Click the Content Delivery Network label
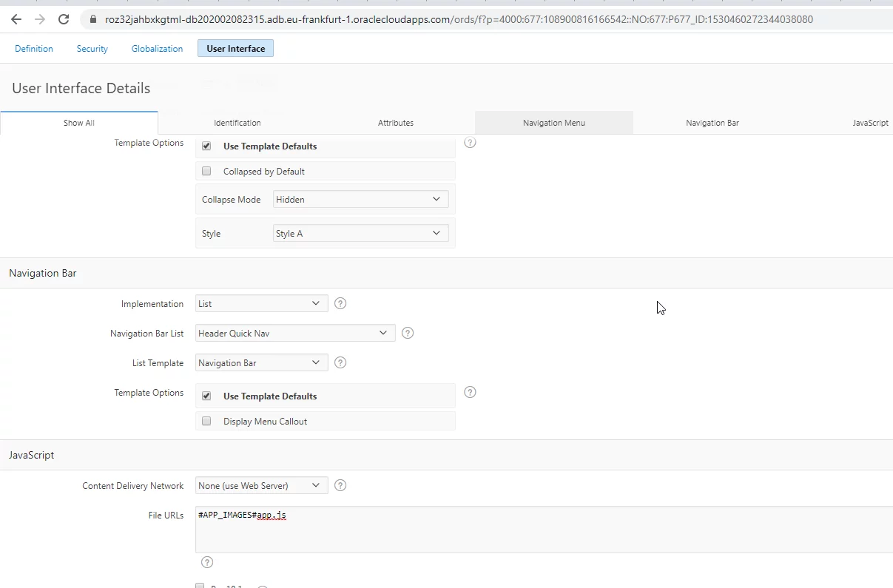Viewport: 893px width, 588px height. point(133,486)
